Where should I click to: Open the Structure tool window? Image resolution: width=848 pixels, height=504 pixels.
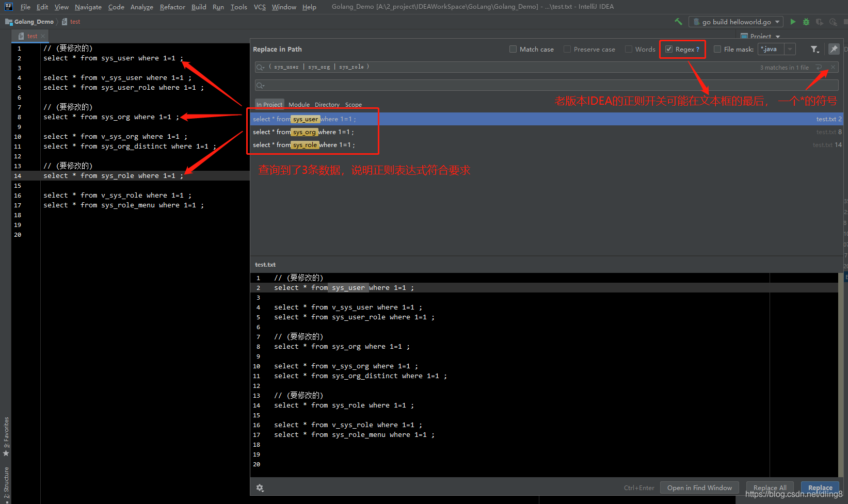pos(6,482)
